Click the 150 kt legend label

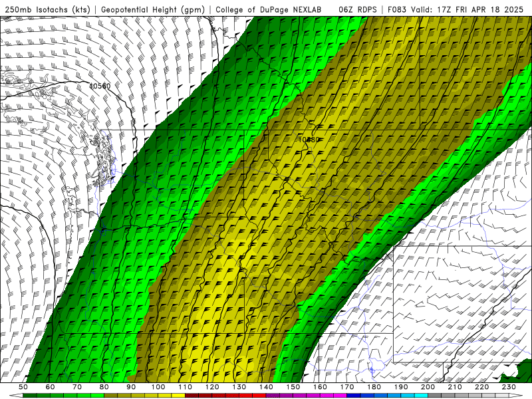[293, 387]
